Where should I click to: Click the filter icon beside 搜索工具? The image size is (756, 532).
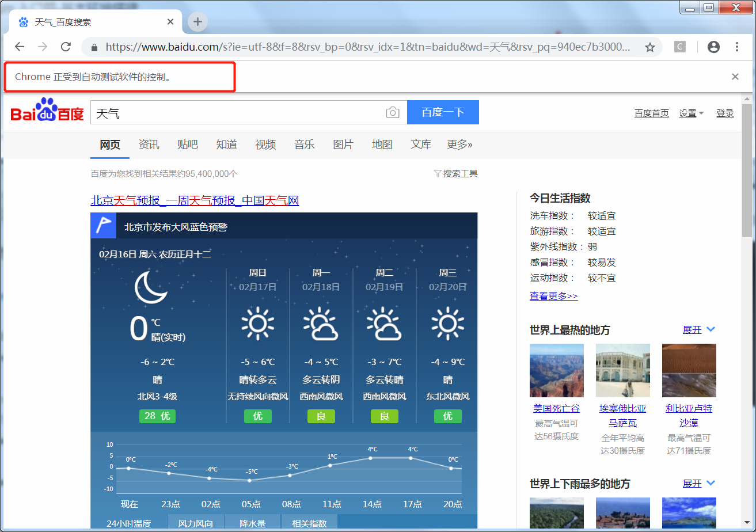[x=438, y=173]
